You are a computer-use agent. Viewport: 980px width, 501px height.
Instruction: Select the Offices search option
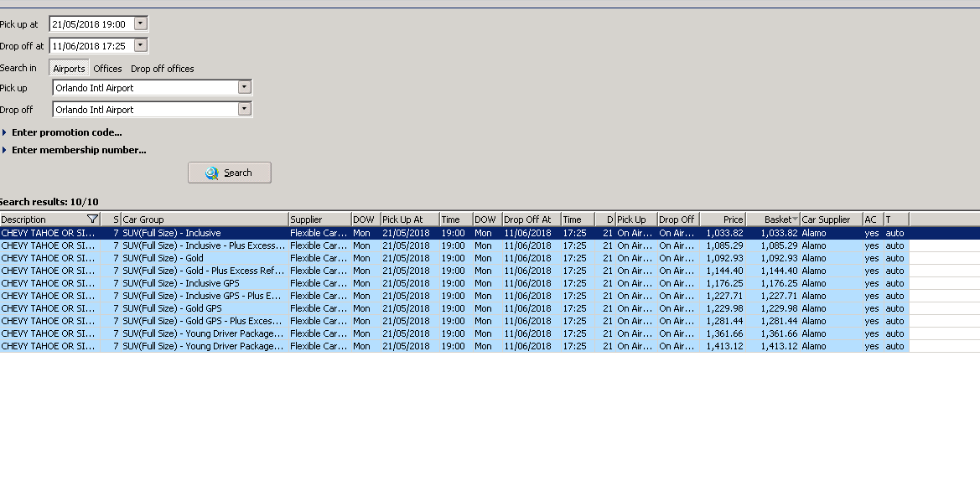coord(107,69)
